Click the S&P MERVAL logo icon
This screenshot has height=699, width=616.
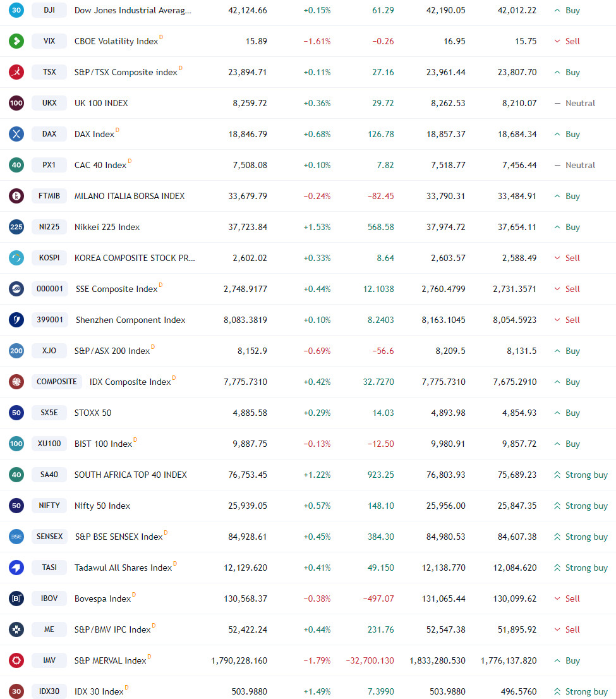[x=16, y=660]
